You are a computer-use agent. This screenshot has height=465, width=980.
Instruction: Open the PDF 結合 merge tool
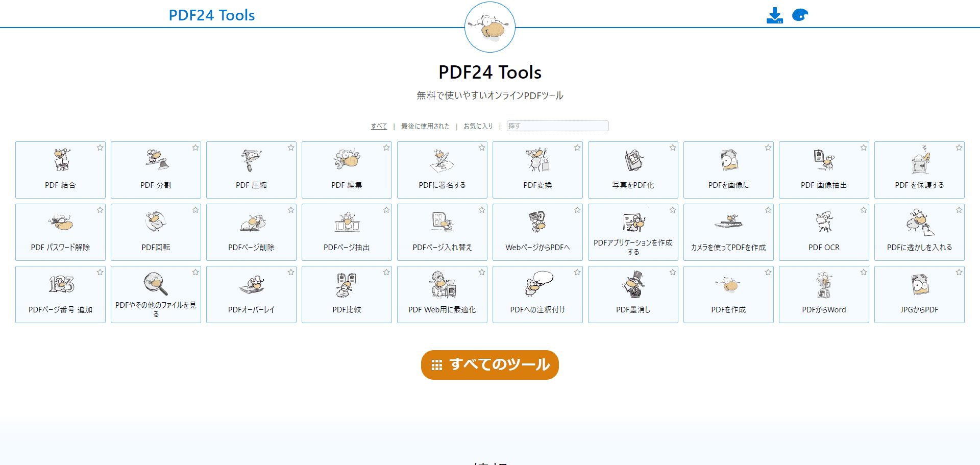point(60,170)
